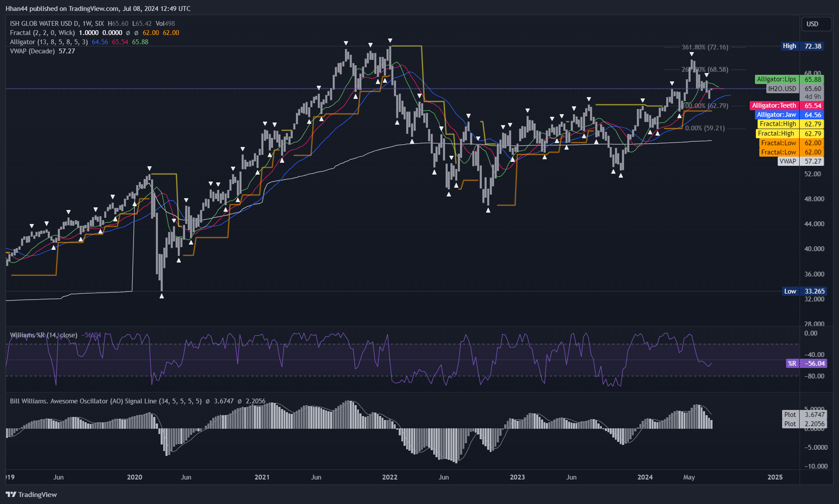Click the 2024 label on time axis

(645, 477)
